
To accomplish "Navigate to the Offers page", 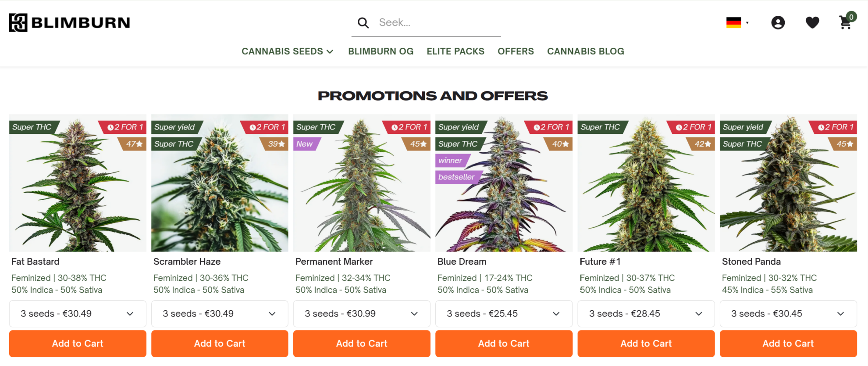I will pos(516,51).
